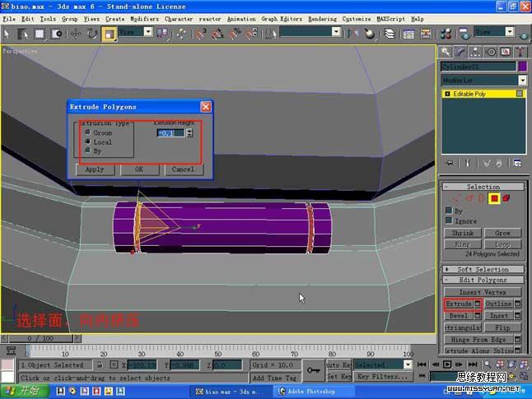The image size is (532, 399).
Task: Open the Motion command panel tab
Action: [491, 52]
